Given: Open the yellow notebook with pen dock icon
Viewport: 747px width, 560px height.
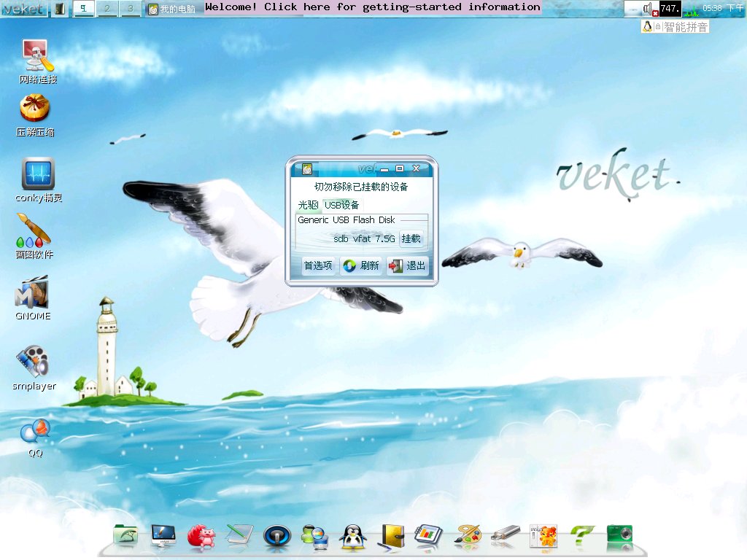Looking at the screenshot, I should pyautogui.click(x=392, y=537).
